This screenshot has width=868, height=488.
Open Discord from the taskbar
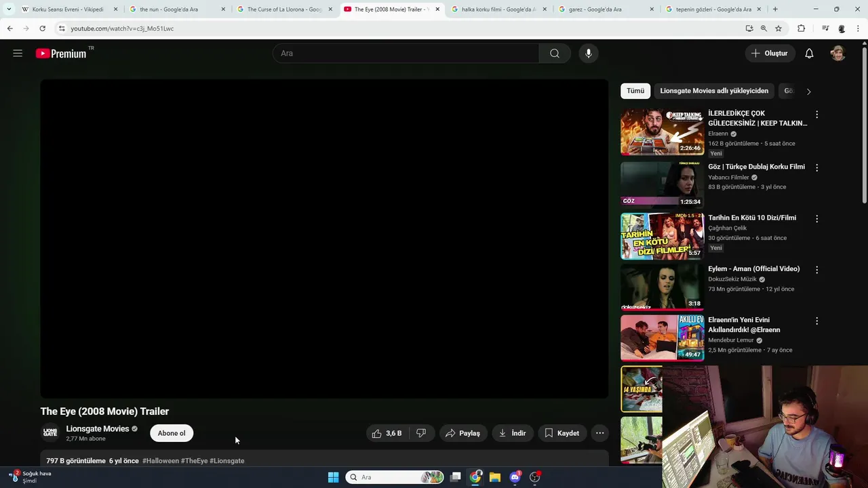click(515, 477)
